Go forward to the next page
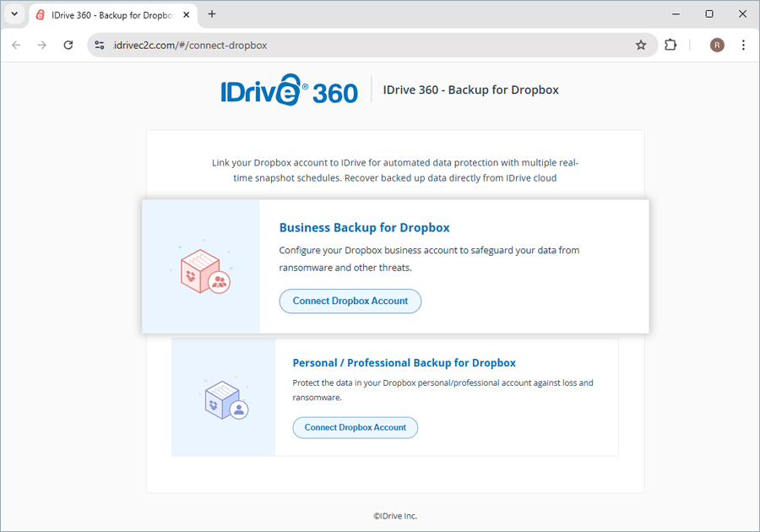This screenshot has height=532, width=760. point(42,45)
